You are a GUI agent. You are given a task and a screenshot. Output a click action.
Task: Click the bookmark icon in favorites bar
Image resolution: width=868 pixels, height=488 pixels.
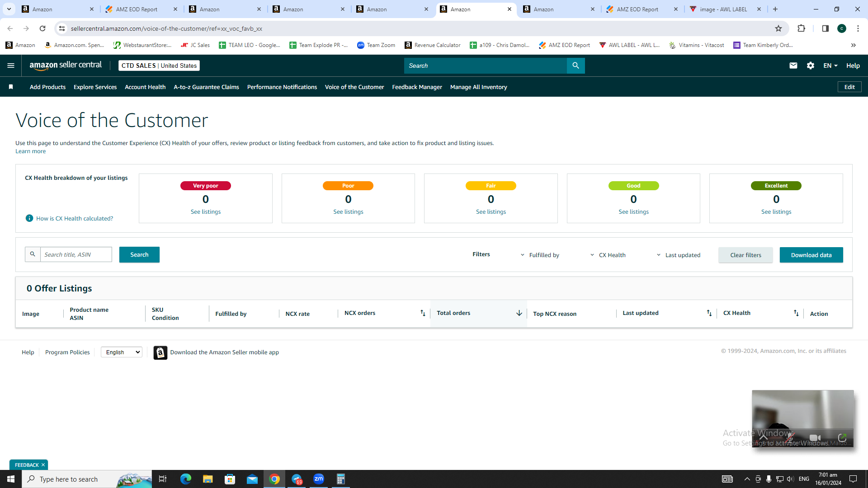(11, 87)
